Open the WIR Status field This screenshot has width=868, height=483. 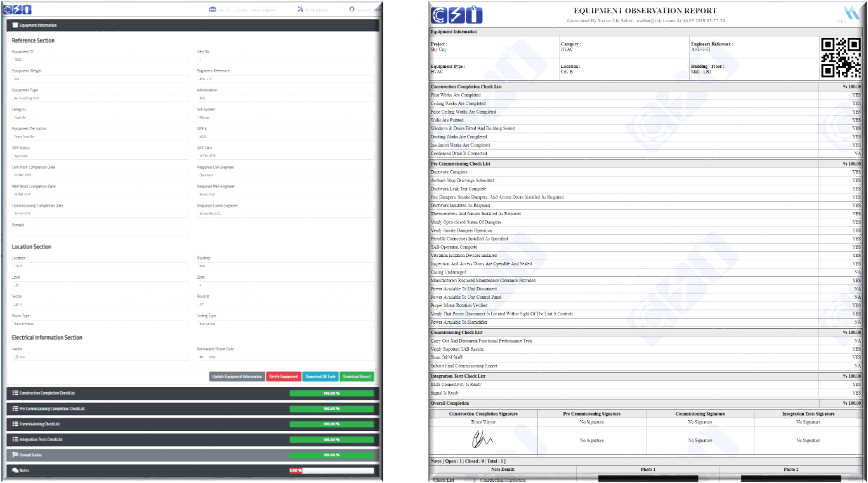tap(100, 156)
